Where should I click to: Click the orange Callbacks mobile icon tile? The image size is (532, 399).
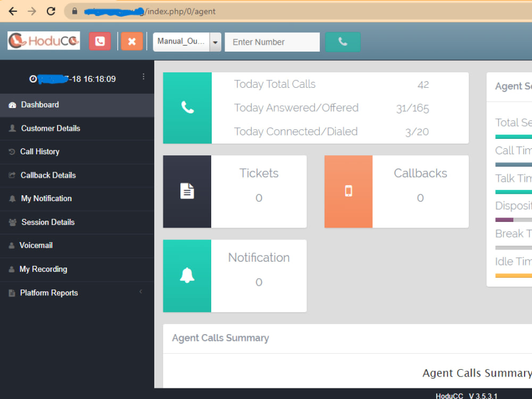click(348, 192)
